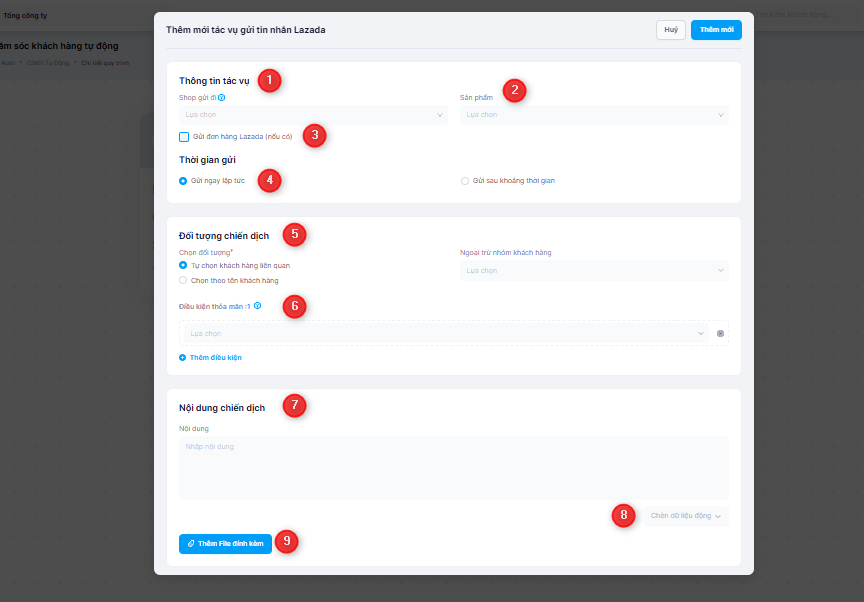Click the Nội dung text area

(453, 468)
